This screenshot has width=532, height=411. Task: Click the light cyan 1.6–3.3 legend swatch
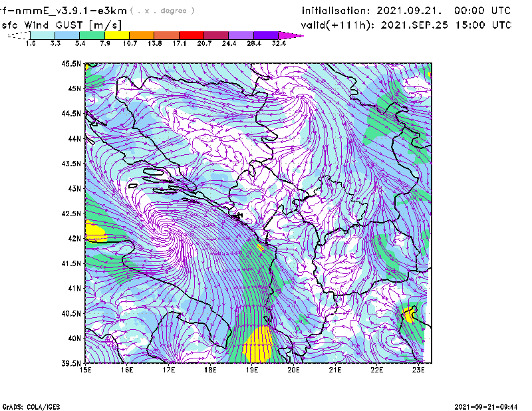coord(43,35)
